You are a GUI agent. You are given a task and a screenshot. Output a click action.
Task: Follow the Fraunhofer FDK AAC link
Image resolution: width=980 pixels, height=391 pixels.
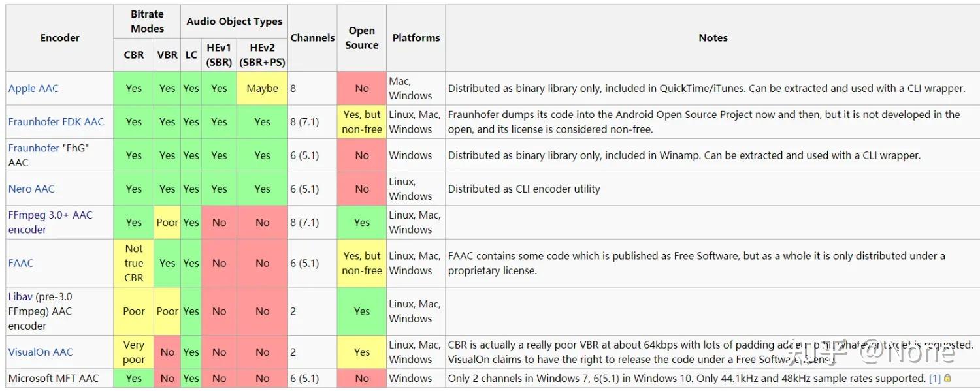[x=56, y=122]
